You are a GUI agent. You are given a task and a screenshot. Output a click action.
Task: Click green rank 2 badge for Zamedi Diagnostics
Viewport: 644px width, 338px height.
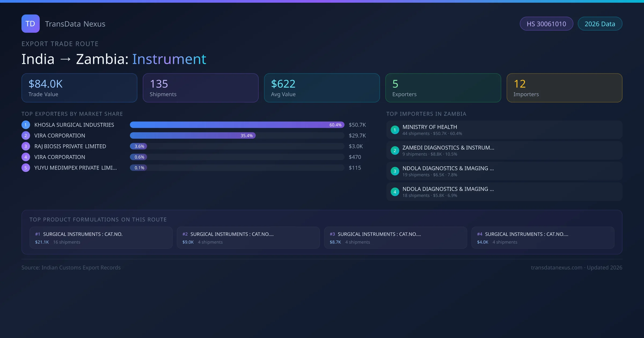(395, 150)
